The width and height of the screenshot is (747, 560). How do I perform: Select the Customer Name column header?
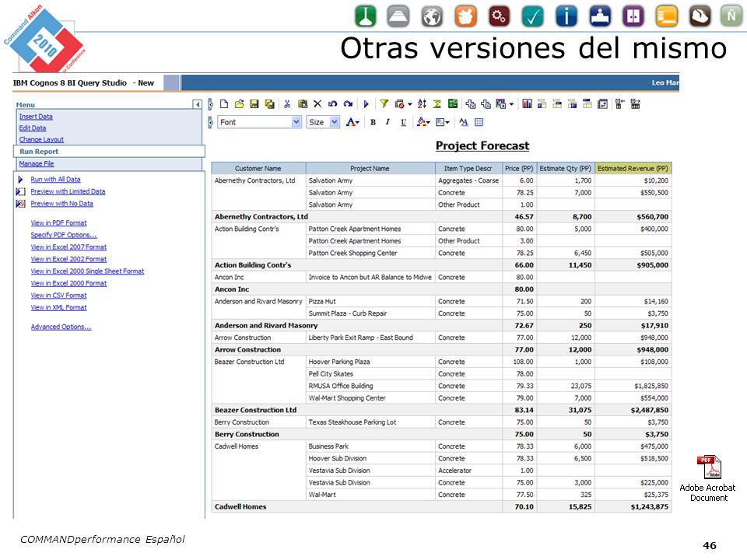(x=258, y=168)
